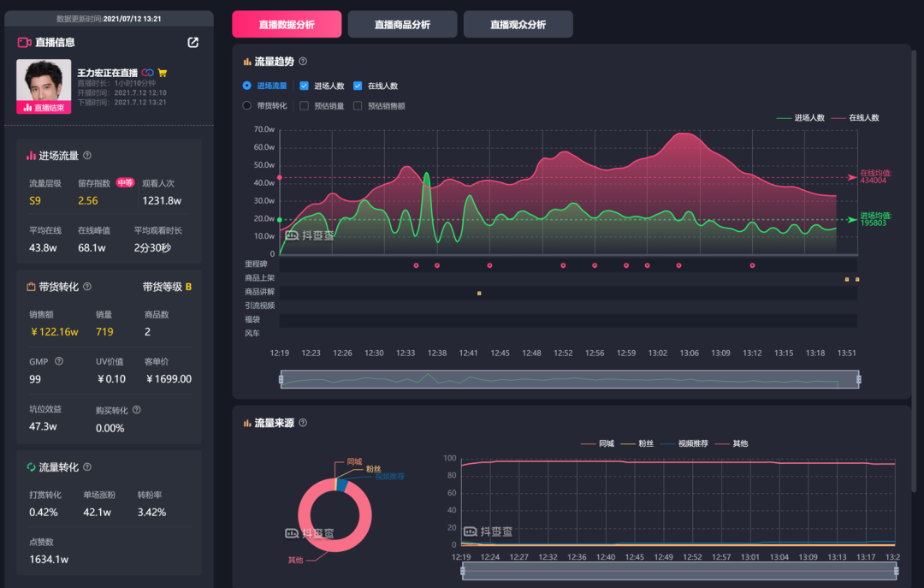Click the help icon beside 流量转化
The height and width of the screenshot is (588, 924).
(x=87, y=467)
